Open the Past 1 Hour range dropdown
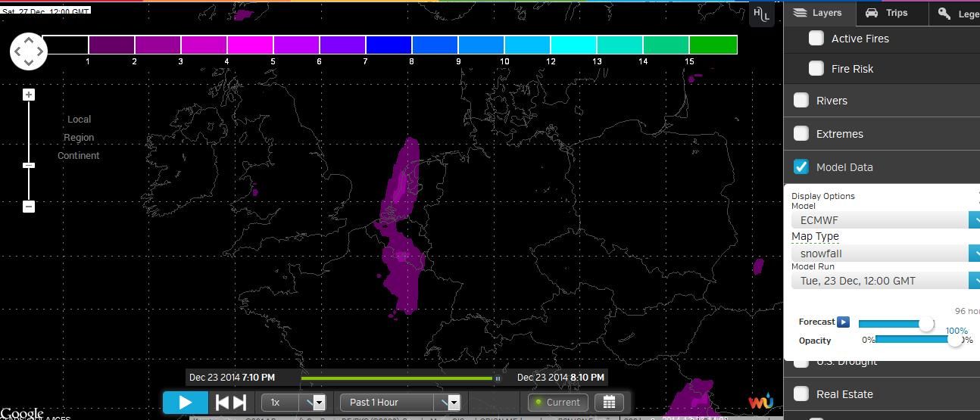Image resolution: width=980 pixels, height=420 pixels. pyautogui.click(x=400, y=402)
